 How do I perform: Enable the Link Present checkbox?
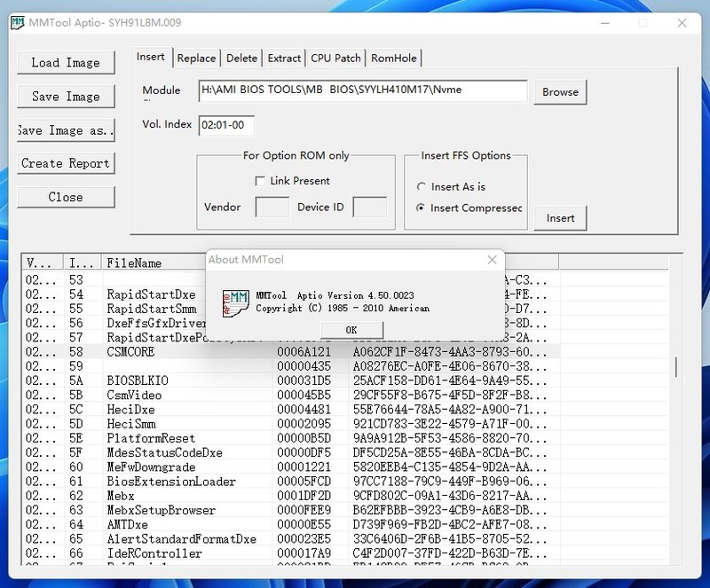tap(260, 181)
